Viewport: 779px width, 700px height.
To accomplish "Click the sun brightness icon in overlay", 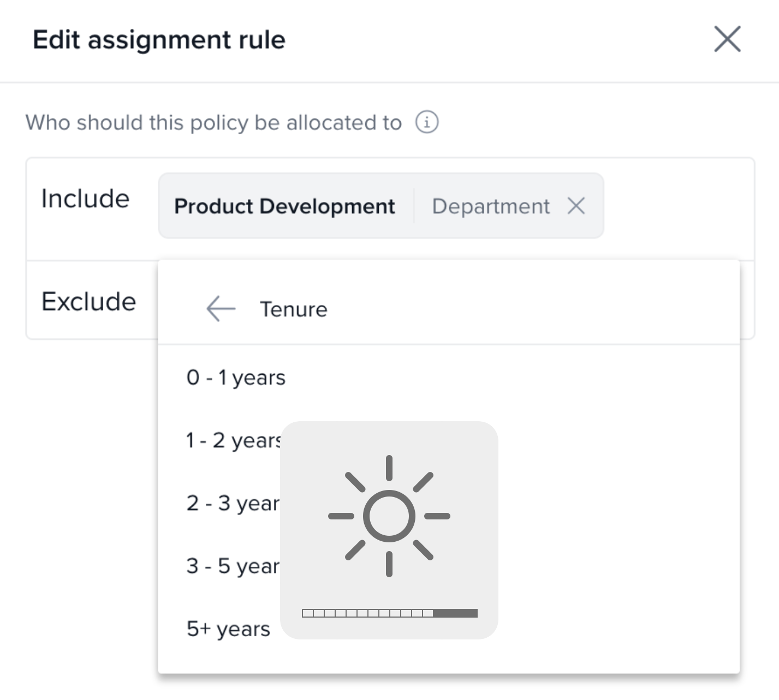I will tap(389, 516).
